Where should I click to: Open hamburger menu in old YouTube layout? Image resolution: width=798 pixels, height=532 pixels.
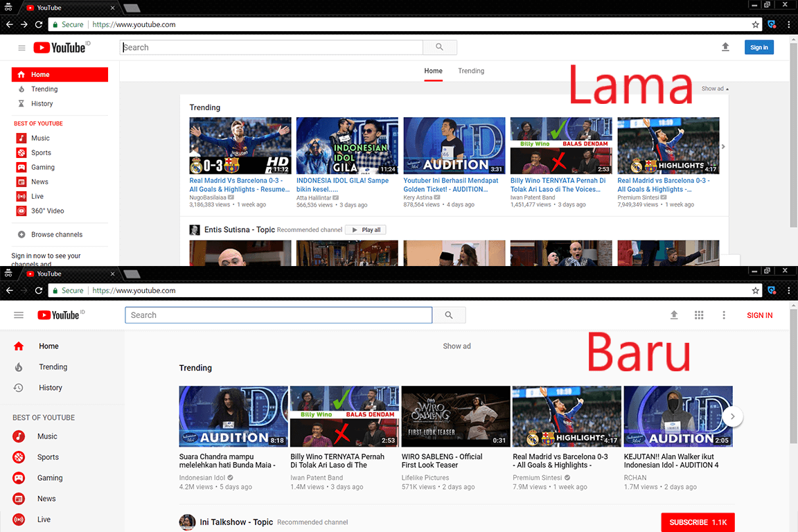[21, 48]
